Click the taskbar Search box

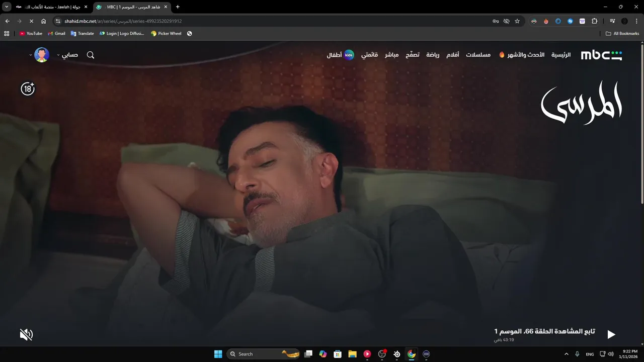click(x=263, y=354)
